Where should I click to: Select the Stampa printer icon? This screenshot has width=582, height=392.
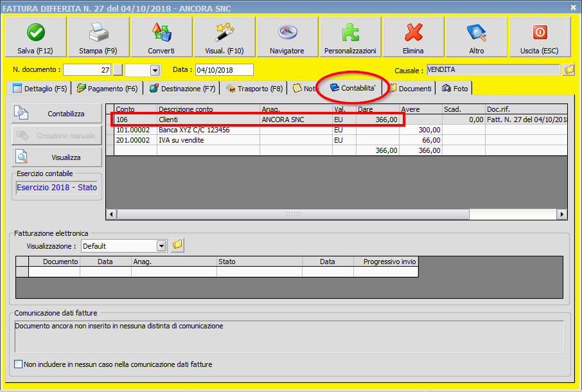[98, 36]
